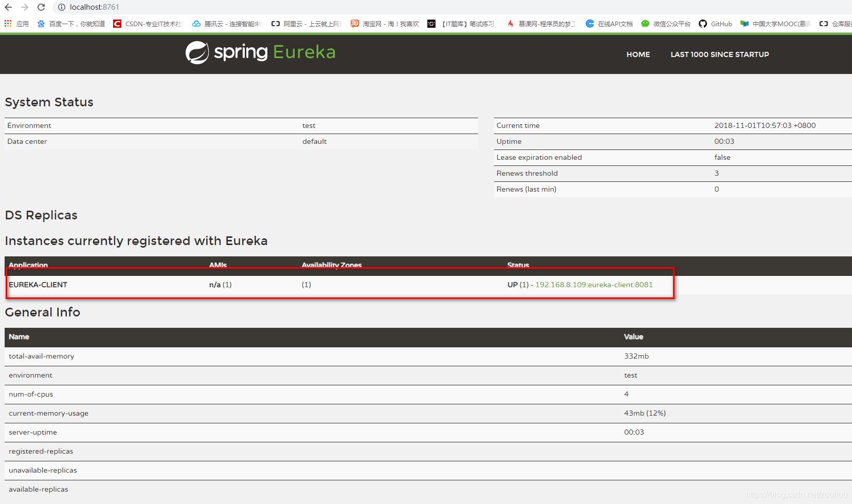The image size is (852, 504).
Task: Click the browser back arrow
Action: click(8, 7)
